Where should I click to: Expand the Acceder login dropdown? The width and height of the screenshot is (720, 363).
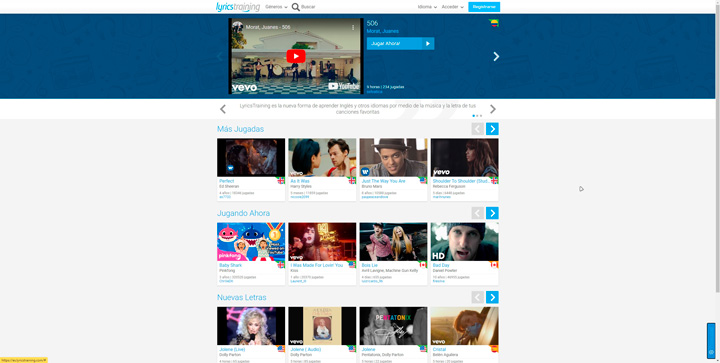point(452,7)
